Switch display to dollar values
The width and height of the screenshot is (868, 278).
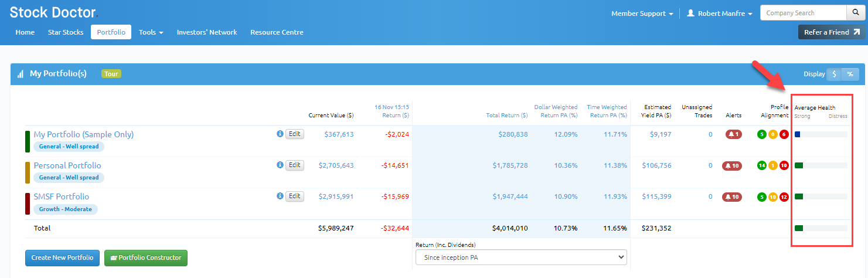tap(834, 74)
